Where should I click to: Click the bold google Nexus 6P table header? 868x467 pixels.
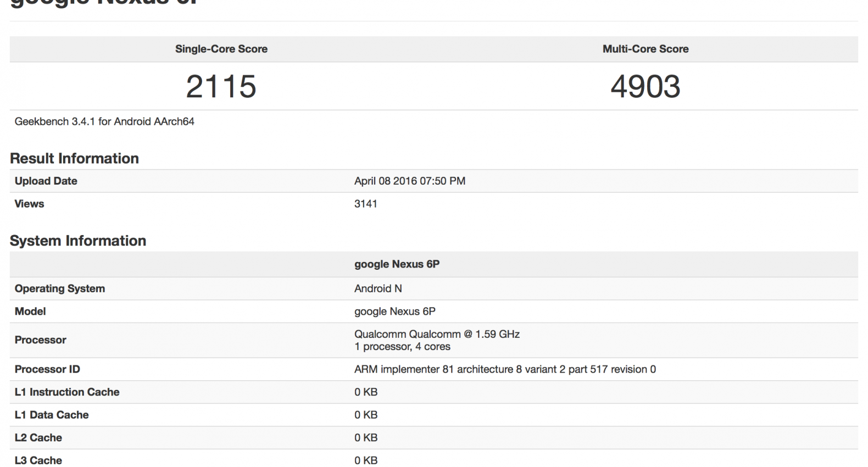point(397,264)
